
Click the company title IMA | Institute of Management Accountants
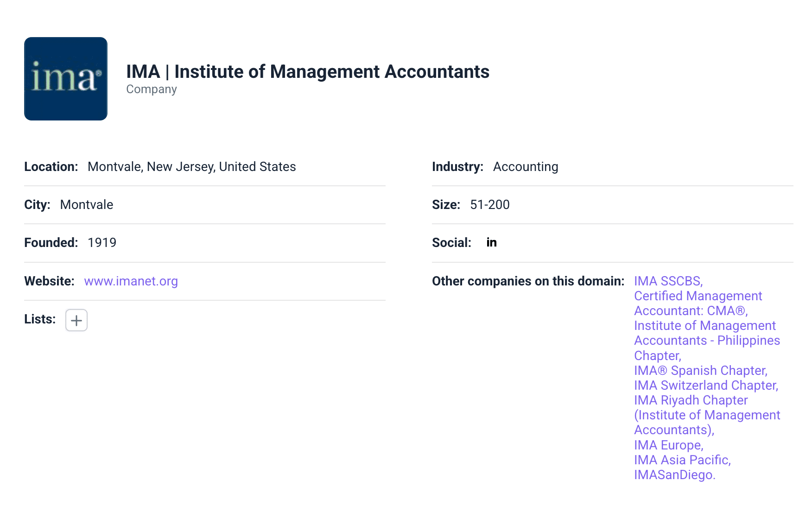point(308,72)
